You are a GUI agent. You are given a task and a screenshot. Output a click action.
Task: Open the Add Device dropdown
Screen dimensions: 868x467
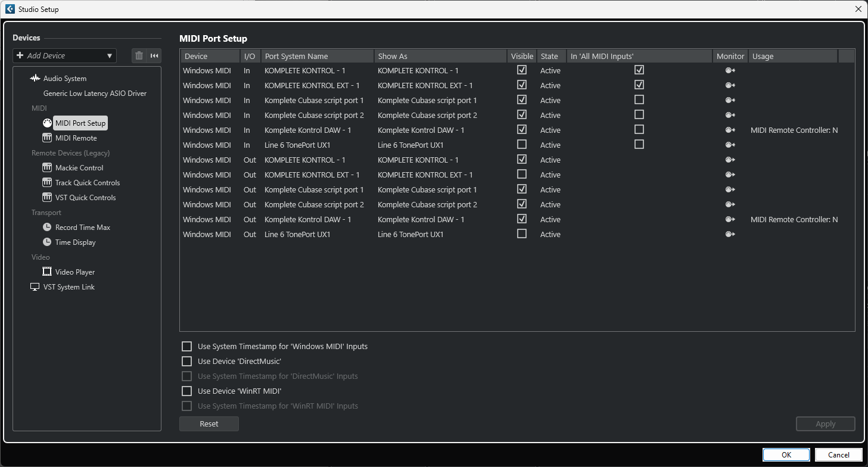pyautogui.click(x=64, y=55)
